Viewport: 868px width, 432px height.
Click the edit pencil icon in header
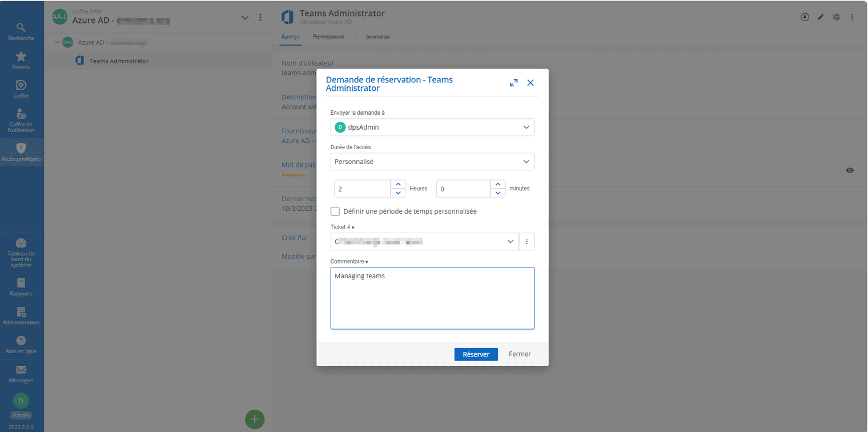(x=821, y=17)
